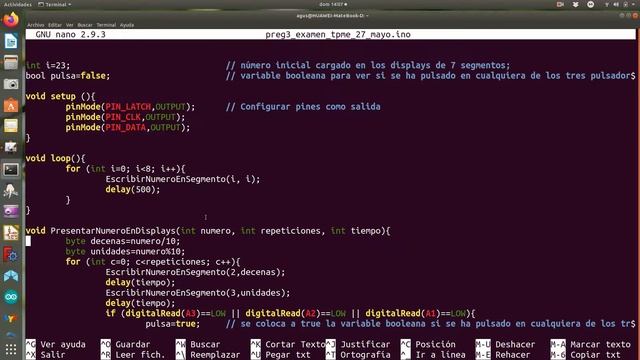Click the '^_ Ir a línea' shortcut hint
Viewport: 640px width, 360px height.
[433, 355]
